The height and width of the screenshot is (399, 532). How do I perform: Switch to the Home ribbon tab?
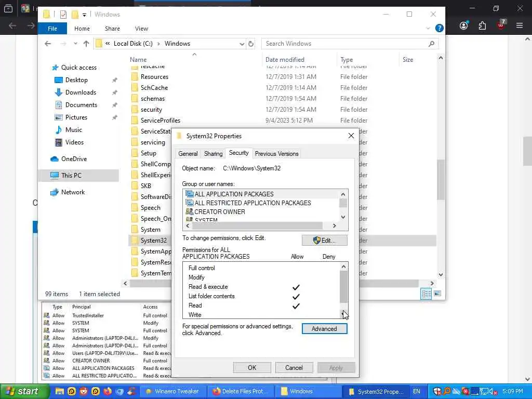(x=82, y=29)
